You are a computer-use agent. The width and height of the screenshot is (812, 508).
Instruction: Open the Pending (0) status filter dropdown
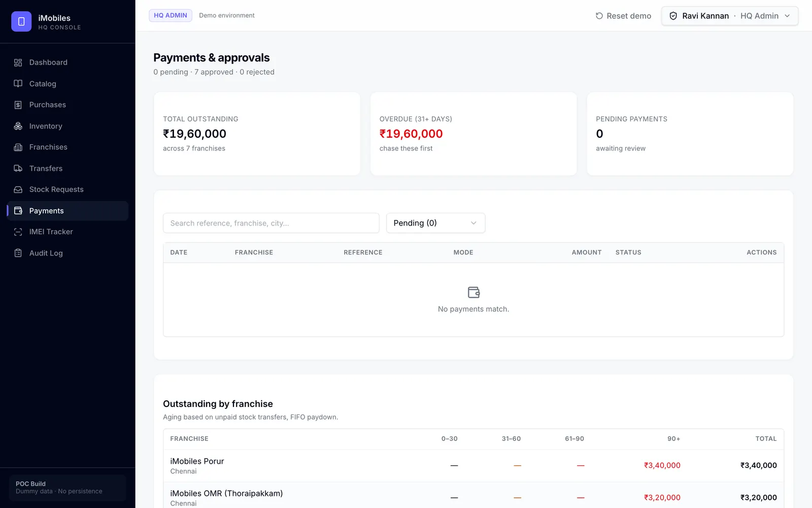coord(435,223)
